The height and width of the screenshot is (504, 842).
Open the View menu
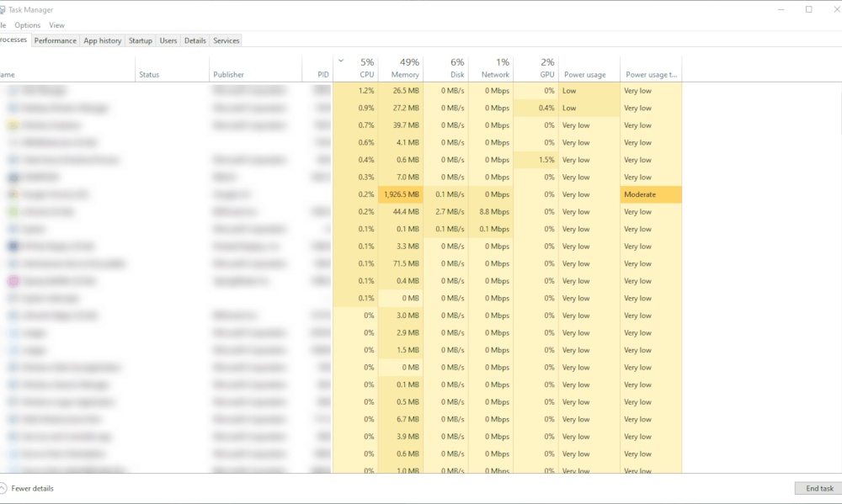pos(56,25)
